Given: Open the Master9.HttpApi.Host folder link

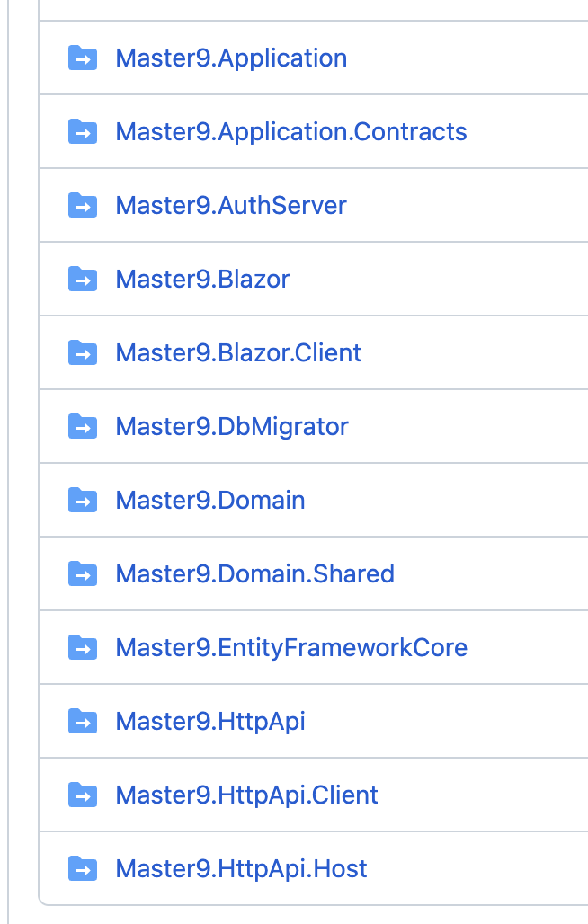Looking at the screenshot, I should pyautogui.click(x=241, y=869).
